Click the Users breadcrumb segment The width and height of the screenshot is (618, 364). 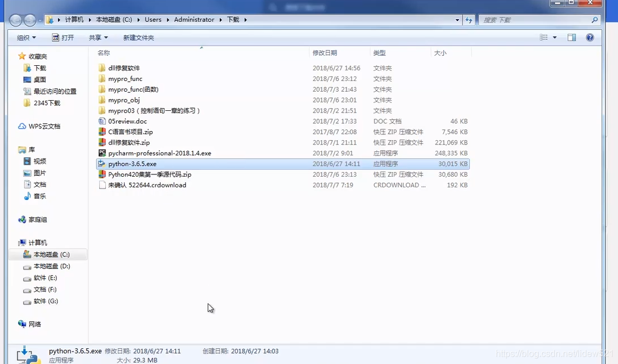tap(153, 19)
